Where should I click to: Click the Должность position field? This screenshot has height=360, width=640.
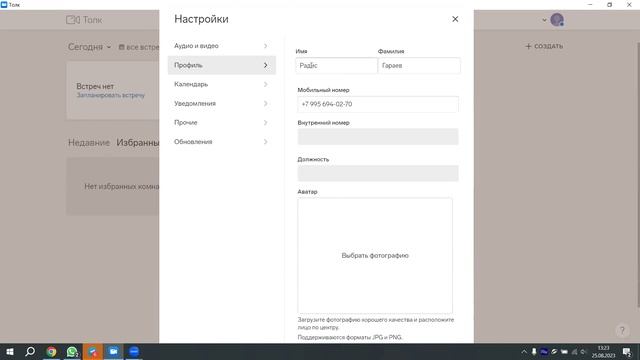tap(378, 173)
